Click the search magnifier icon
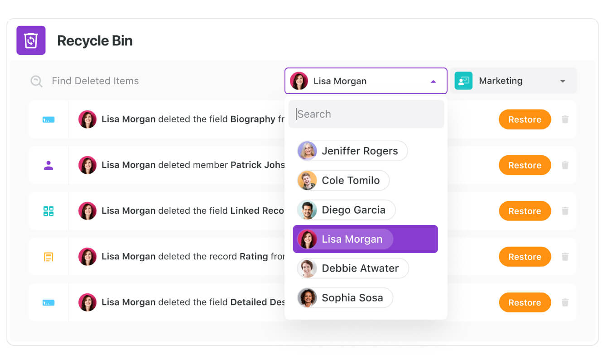Screen dimensions: 607x364 pos(36,81)
